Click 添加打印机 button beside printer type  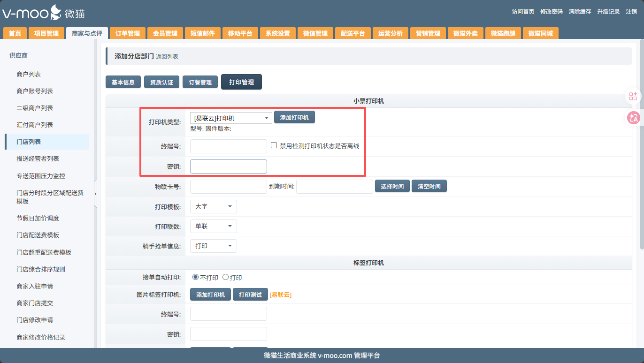(294, 118)
